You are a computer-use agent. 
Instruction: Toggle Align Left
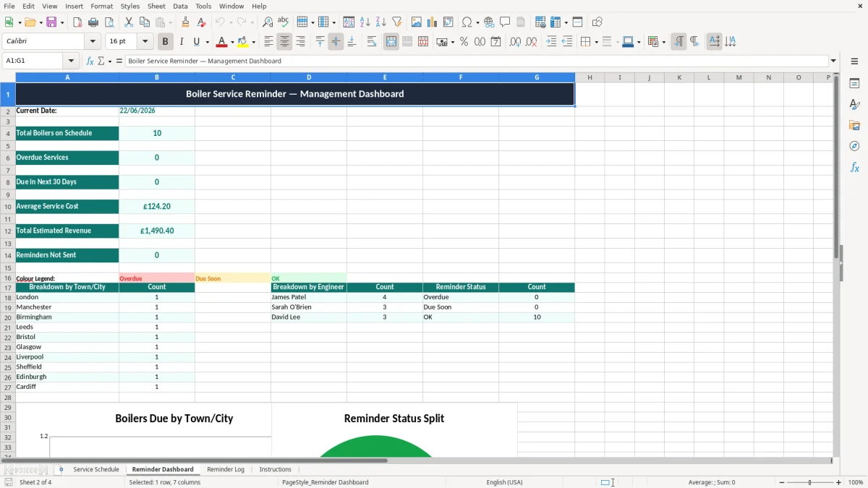click(268, 42)
